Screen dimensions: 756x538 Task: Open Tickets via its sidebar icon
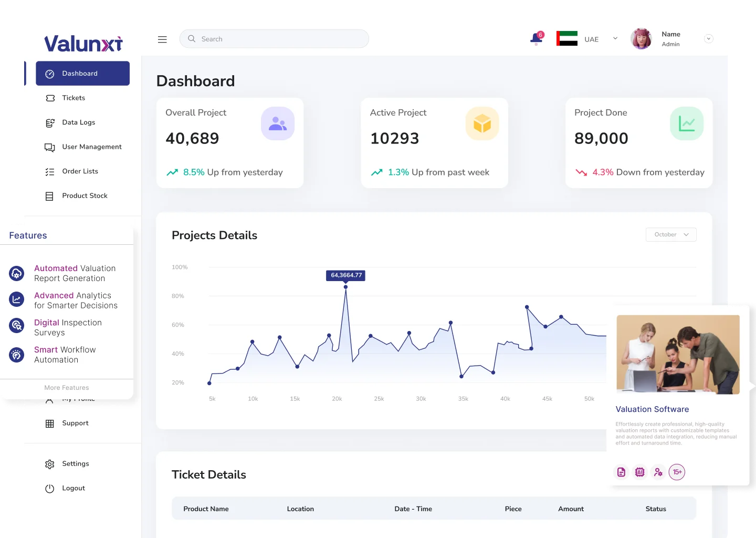(49, 98)
